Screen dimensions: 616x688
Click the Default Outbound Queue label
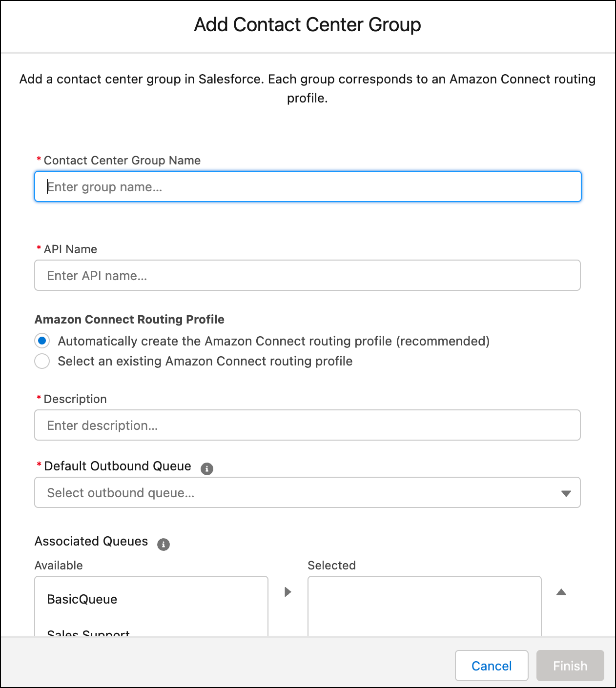click(x=118, y=466)
